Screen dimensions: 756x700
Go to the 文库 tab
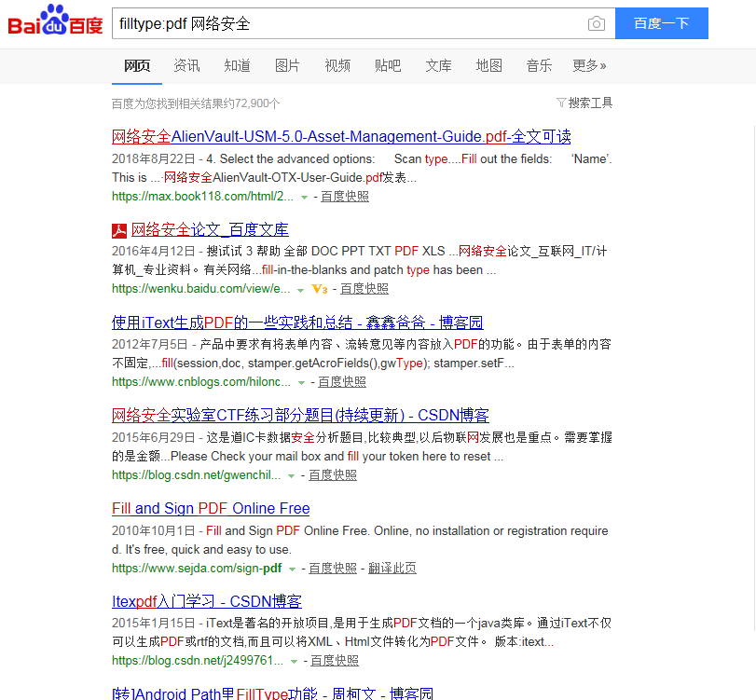438,65
